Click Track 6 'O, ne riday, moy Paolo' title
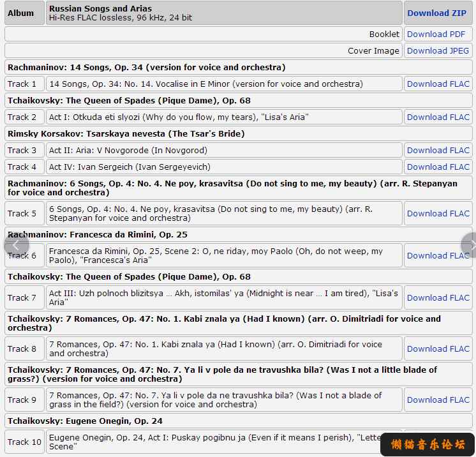476x457 pixels. pos(216,256)
